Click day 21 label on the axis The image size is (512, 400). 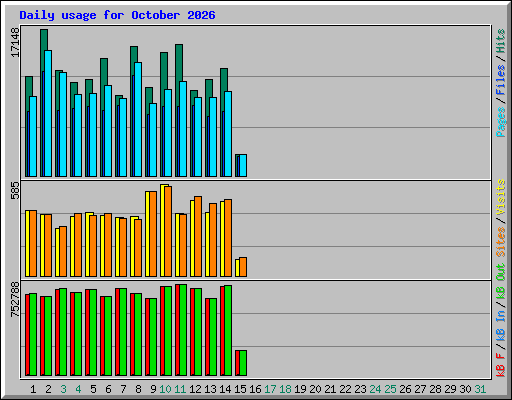pyautogui.click(x=330, y=389)
